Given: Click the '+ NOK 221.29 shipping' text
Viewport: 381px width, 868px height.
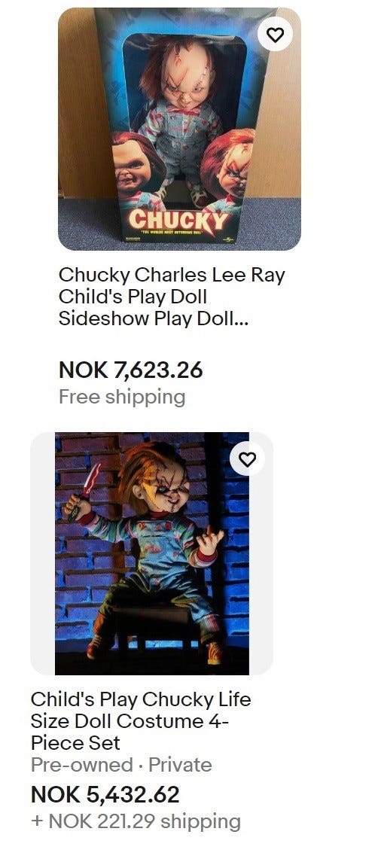Looking at the screenshot, I should pyautogui.click(x=136, y=821).
